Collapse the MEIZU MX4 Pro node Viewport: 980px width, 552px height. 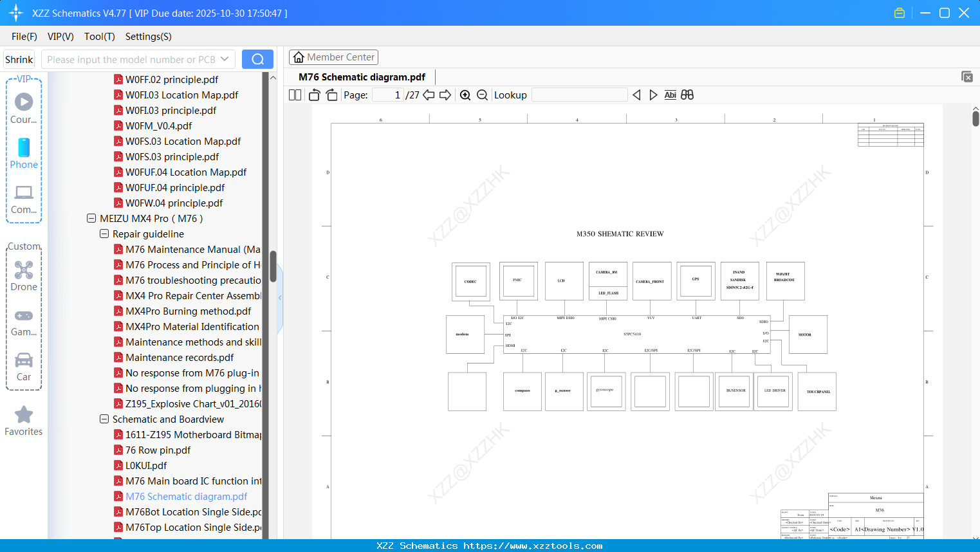pyautogui.click(x=91, y=218)
